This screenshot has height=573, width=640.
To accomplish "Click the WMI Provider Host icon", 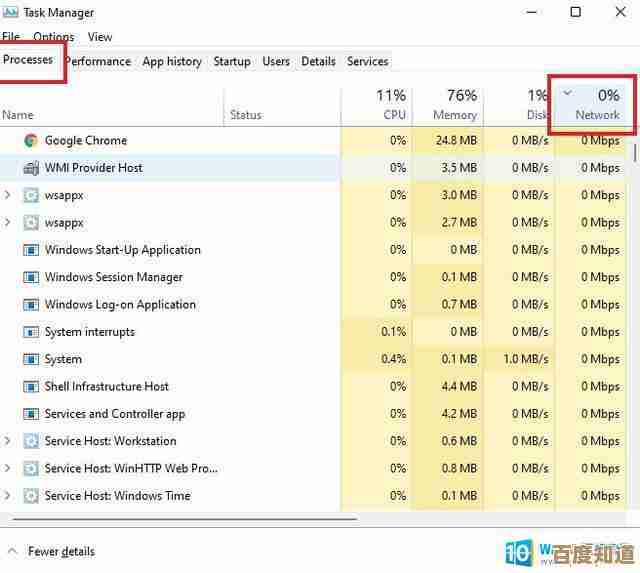I will 31,168.
